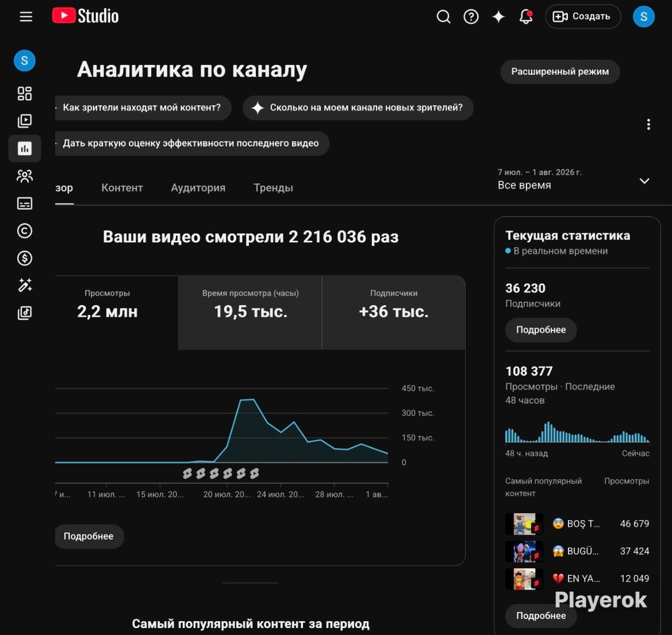Screen dimensions: 672x635
Task: Open Audio library icon in sidebar
Action: [24, 313]
